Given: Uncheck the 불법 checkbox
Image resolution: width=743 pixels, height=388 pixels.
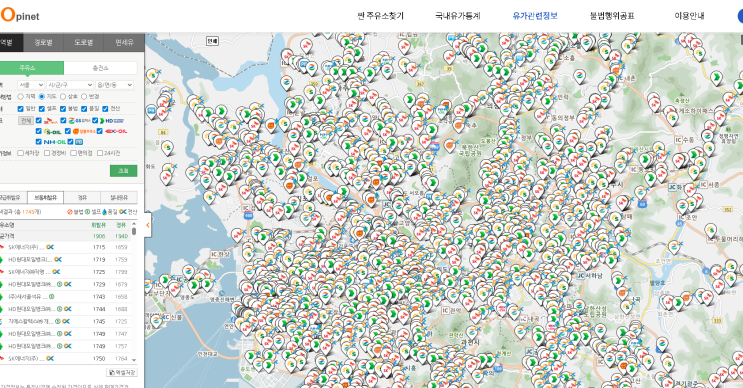Looking at the screenshot, I should (x=63, y=109).
